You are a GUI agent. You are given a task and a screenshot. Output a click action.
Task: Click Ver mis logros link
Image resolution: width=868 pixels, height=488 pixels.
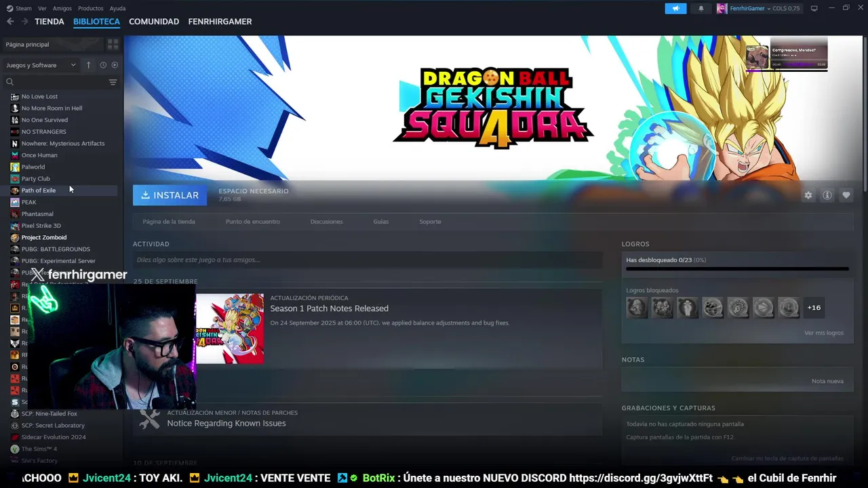point(824,333)
